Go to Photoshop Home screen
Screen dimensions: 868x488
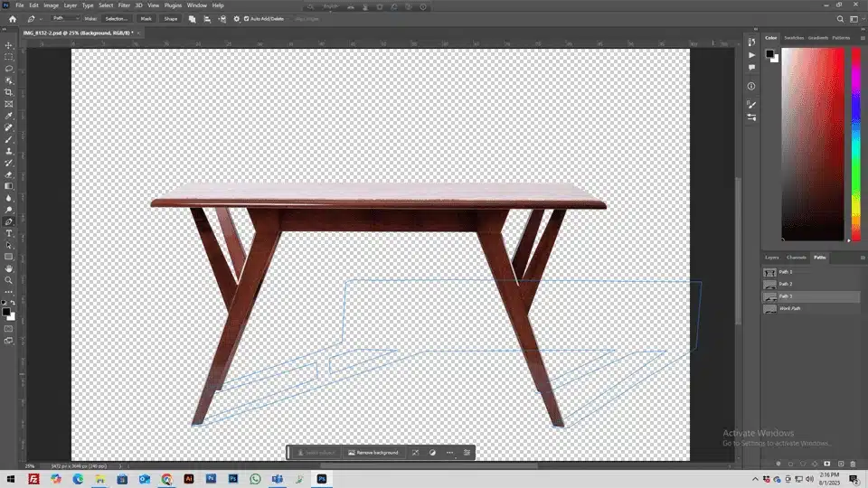[x=12, y=19]
